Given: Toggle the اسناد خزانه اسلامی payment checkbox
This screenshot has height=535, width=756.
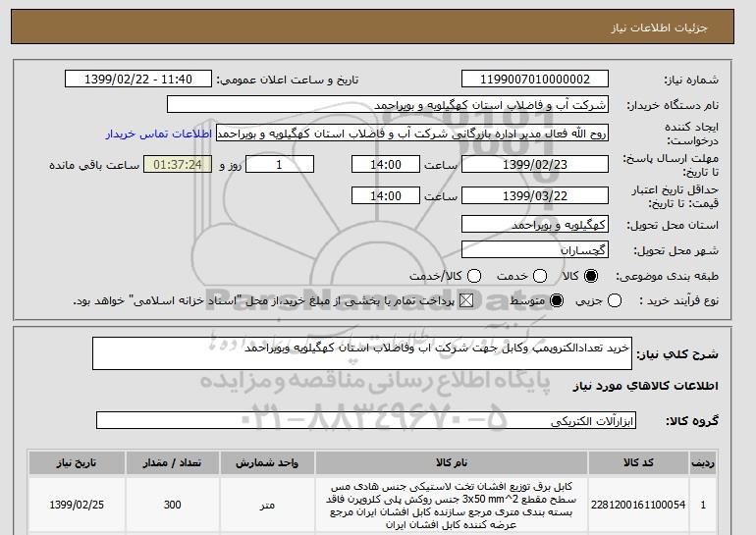Looking at the screenshot, I should click(466, 300).
